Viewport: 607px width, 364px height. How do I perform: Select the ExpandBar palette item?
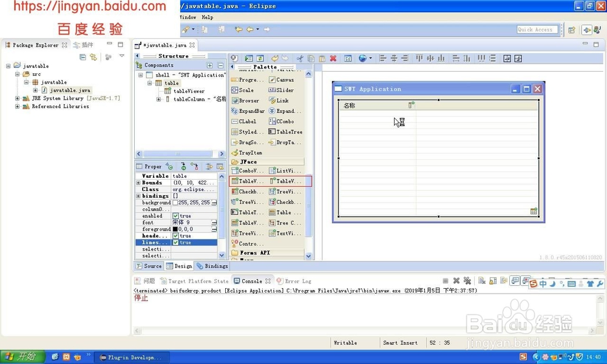pos(248,111)
